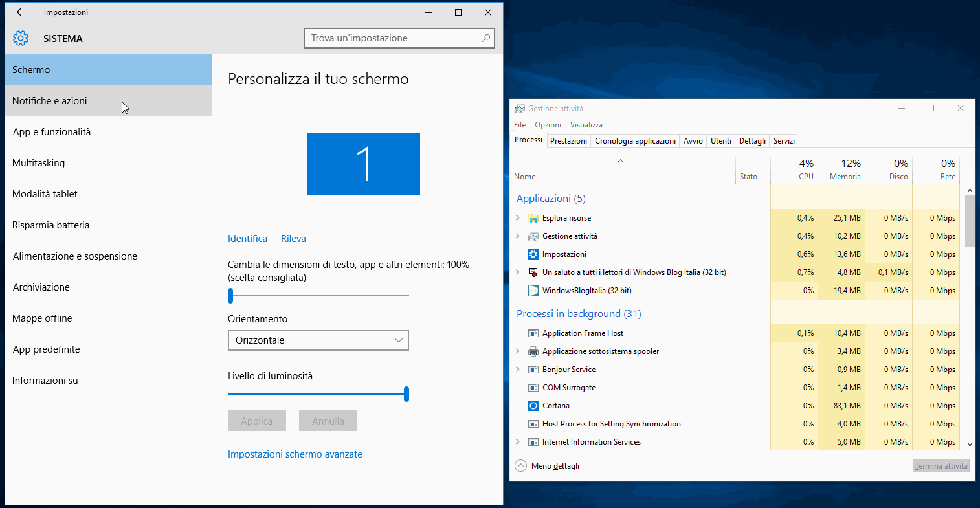Open the File menu in Gestione attività

click(x=520, y=125)
